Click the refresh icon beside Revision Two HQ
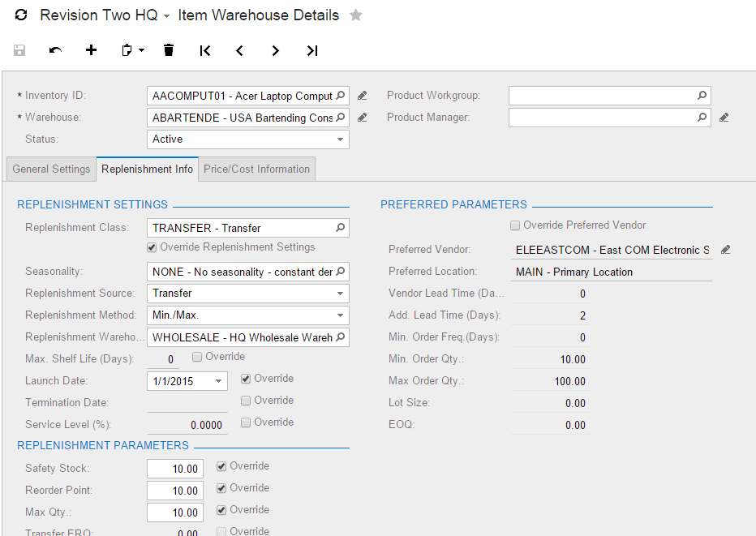This screenshot has width=756, height=536. [22, 15]
